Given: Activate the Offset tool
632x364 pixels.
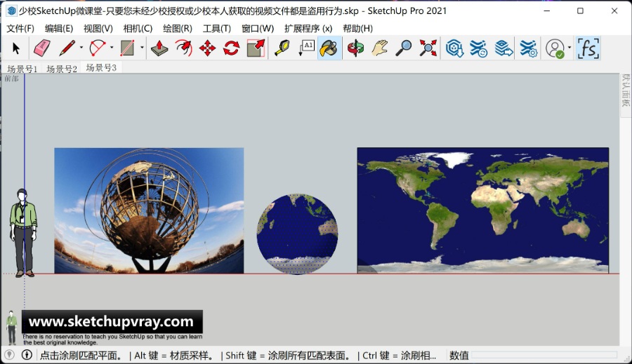Looking at the screenshot, I should (x=183, y=48).
